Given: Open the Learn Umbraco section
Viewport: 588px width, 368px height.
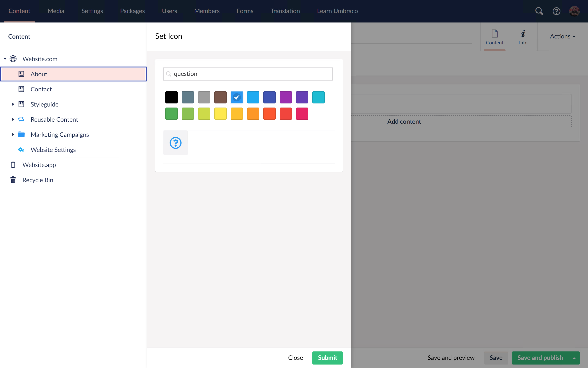Looking at the screenshot, I should point(337,11).
